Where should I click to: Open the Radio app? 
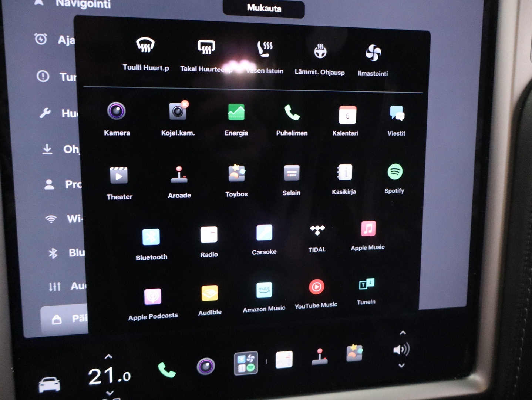[x=209, y=242]
